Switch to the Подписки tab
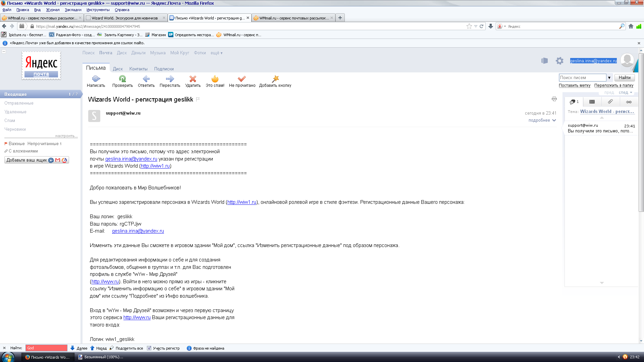This screenshot has width=644, height=362. point(164,69)
